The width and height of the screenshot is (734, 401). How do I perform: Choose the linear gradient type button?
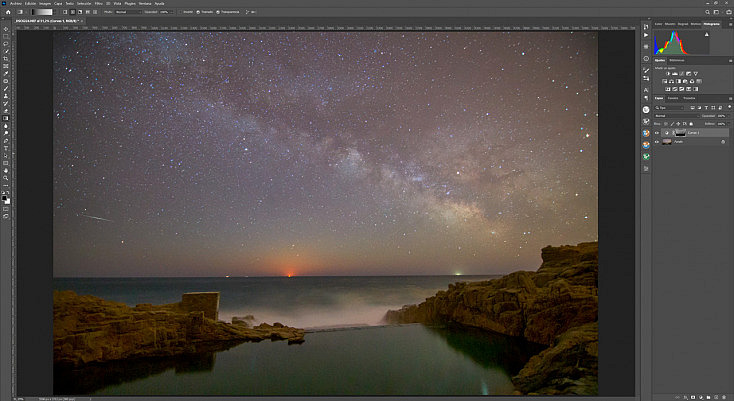click(x=65, y=12)
